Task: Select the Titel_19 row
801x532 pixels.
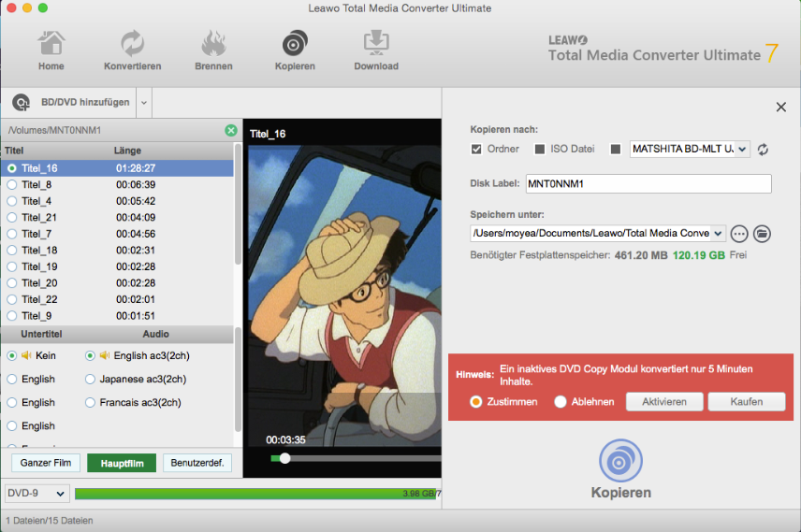Action: click(118, 266)
